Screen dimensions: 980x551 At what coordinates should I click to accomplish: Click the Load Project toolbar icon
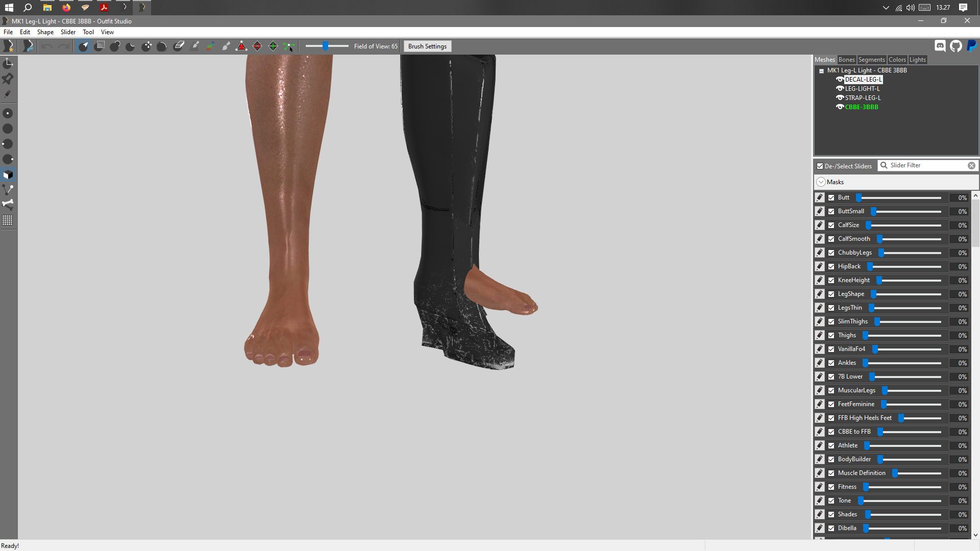click(x=28, y=46)
